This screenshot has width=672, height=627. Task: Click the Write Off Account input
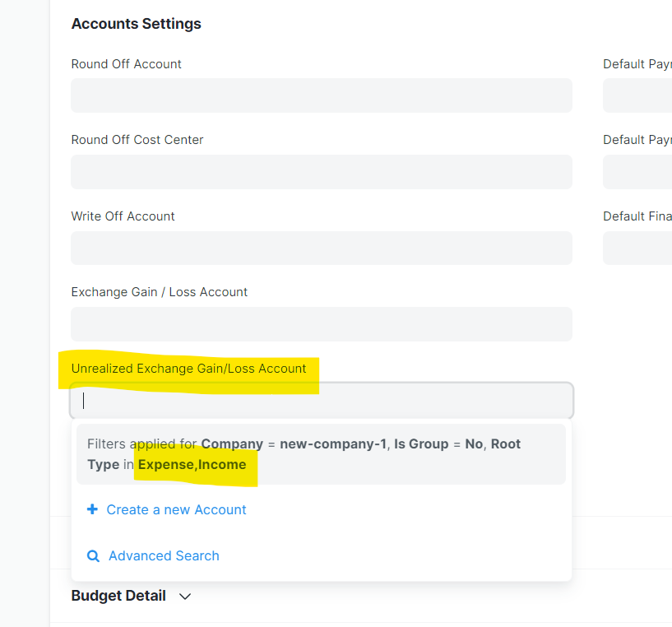(321, 248)
